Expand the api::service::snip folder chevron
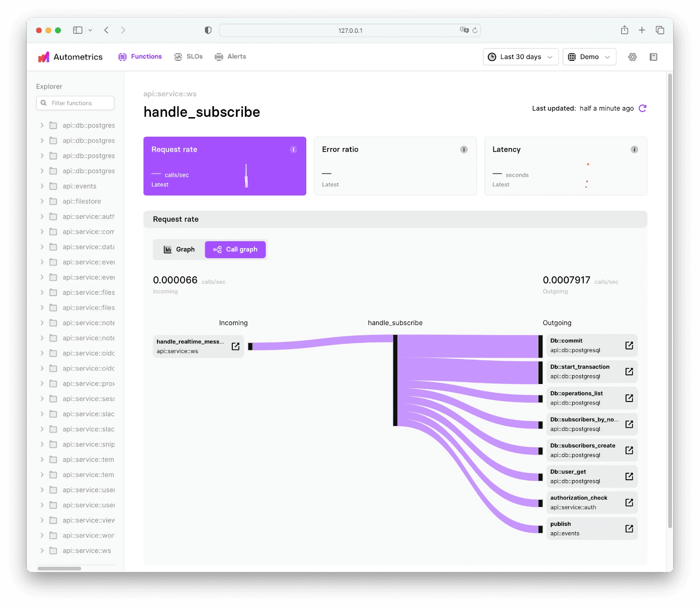 point(42,444)
